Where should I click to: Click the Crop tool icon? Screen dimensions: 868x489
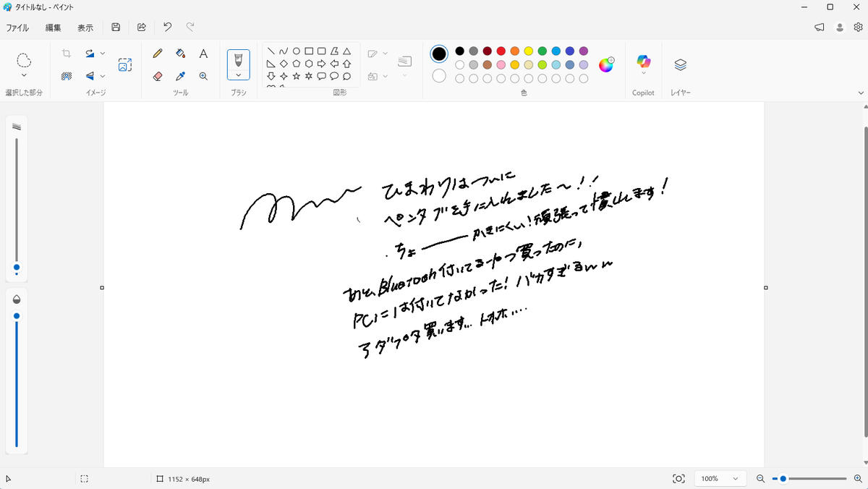(x=67, y=53)
